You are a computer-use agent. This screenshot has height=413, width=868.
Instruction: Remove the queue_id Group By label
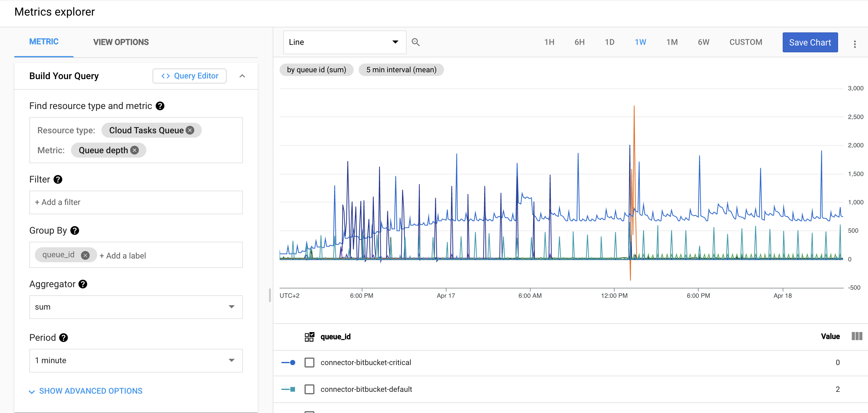pos(86,255)
